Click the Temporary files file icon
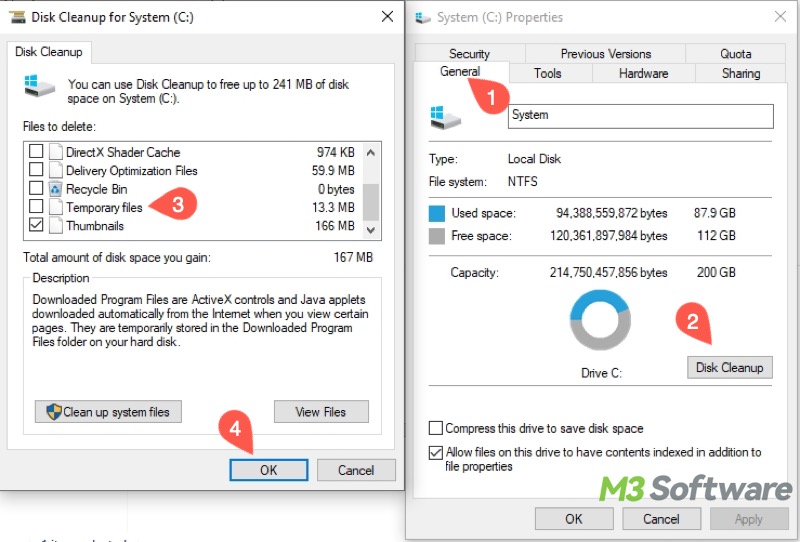This screenshot has width=800, height=542. 55,207
